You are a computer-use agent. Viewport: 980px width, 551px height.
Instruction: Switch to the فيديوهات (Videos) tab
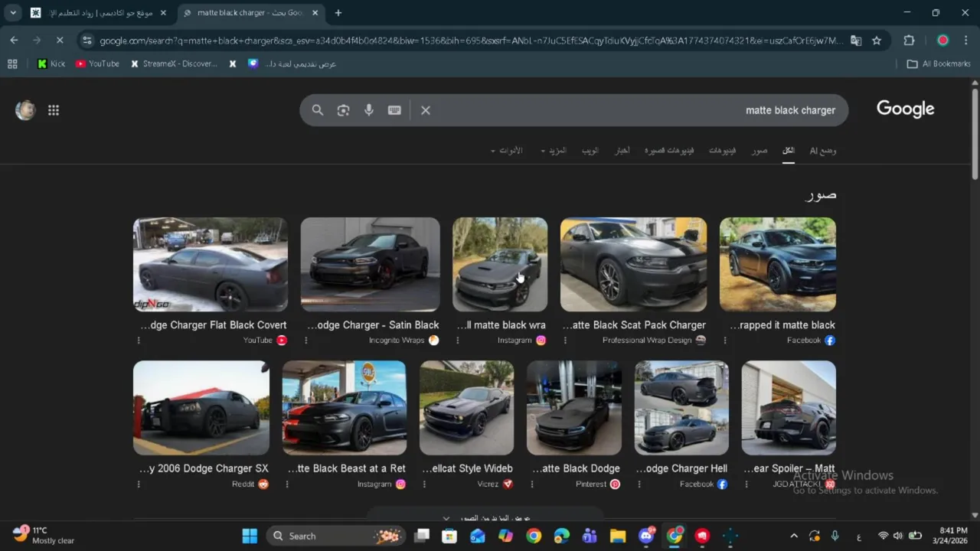(x=722, y=151)
